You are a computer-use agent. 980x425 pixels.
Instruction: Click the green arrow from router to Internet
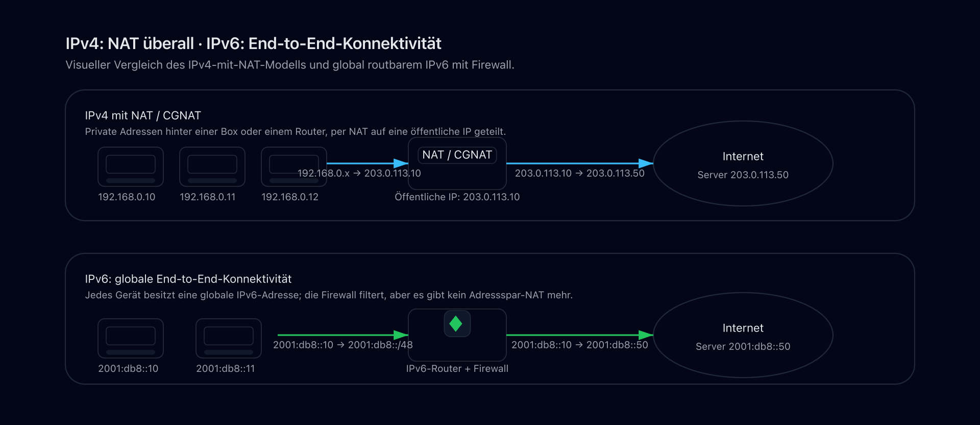(x=579, y=335)
